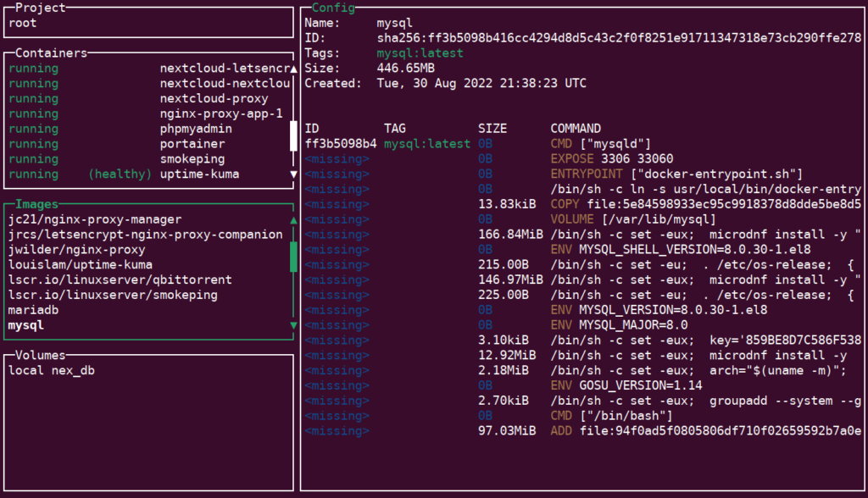Select jwilder/nginx-proxy image

click(x=76, y=250)
